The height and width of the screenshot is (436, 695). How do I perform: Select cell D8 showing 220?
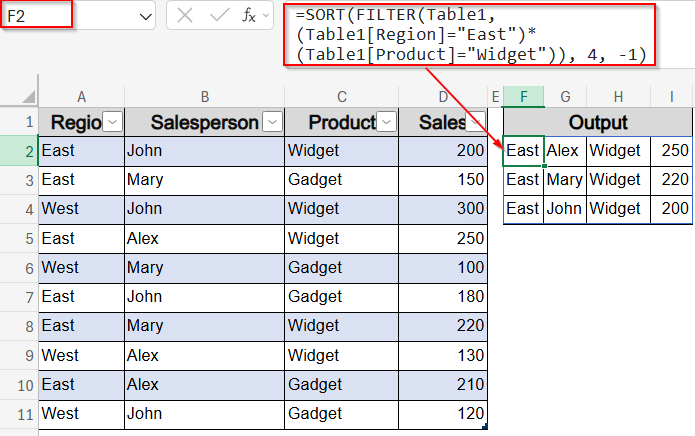443,326
